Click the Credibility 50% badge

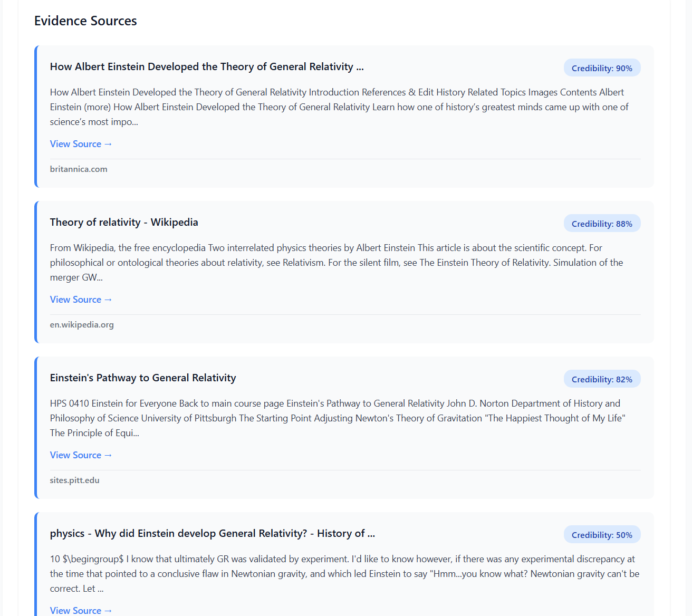pos(602,535)
